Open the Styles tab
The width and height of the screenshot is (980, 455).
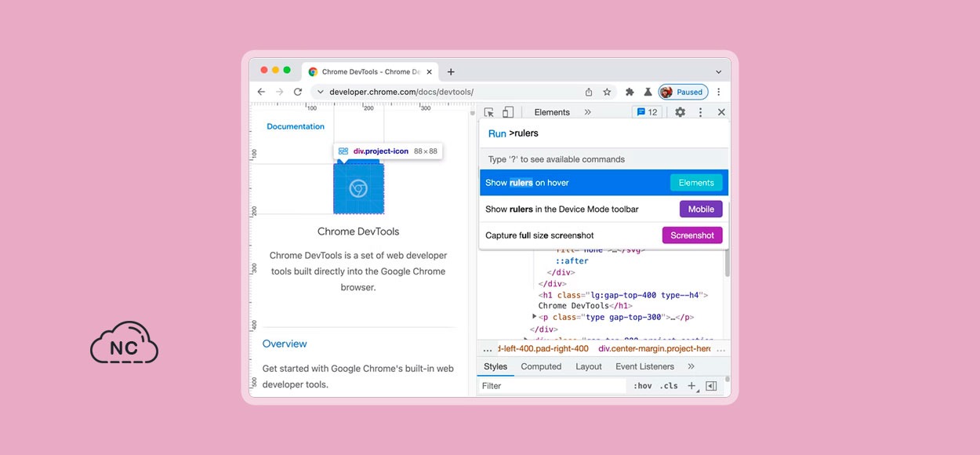[x=495, y=366]
